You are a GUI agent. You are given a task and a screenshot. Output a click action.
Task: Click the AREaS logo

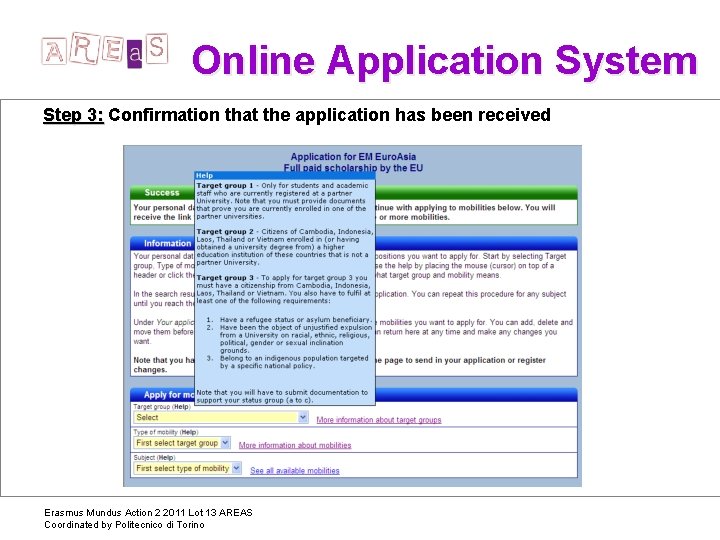[105, 50]
